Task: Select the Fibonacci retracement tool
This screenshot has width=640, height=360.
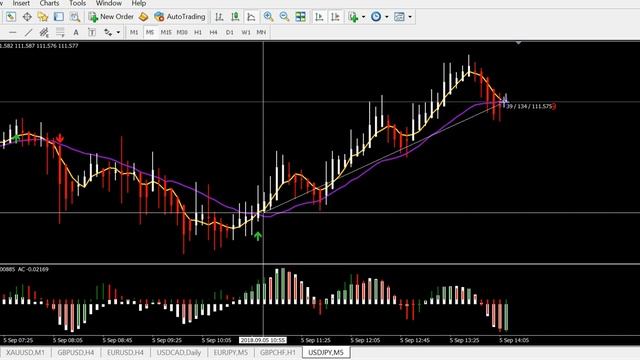Action: coord(60,32)
